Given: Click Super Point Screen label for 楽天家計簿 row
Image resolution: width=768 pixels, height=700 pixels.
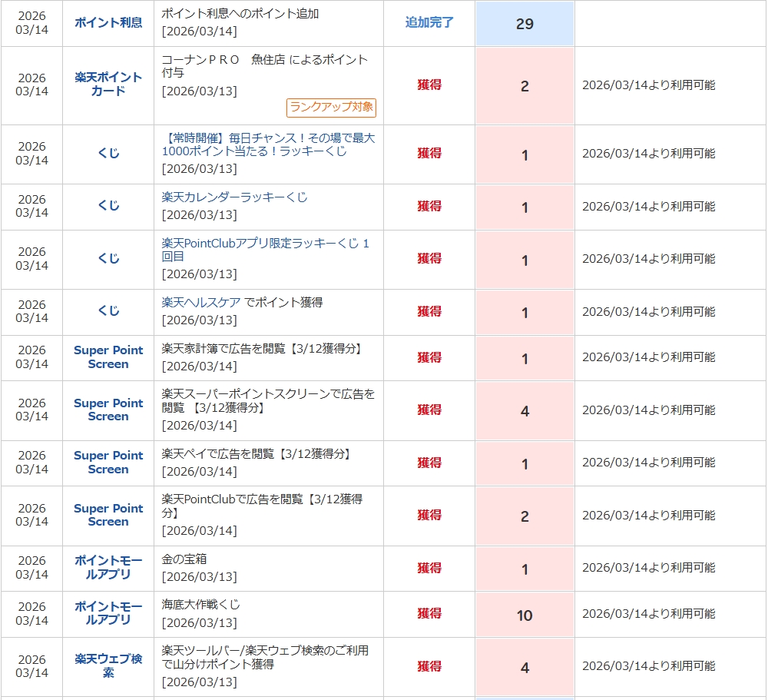Looking at the screenshot, I should [108, 357].
